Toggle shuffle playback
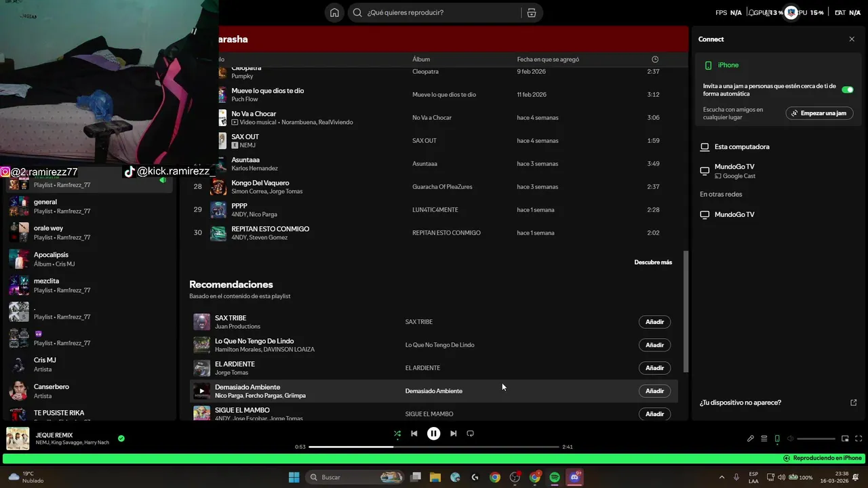 tap(397, 434)
